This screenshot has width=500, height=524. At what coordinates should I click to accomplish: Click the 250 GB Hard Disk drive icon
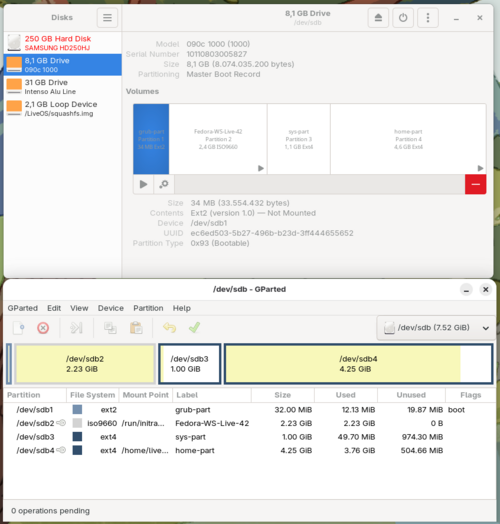[14, 43]
